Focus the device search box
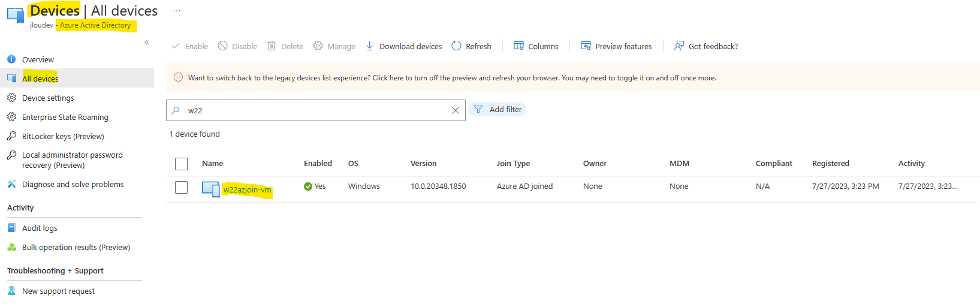The image size is (980, 307). click(316, 110)
